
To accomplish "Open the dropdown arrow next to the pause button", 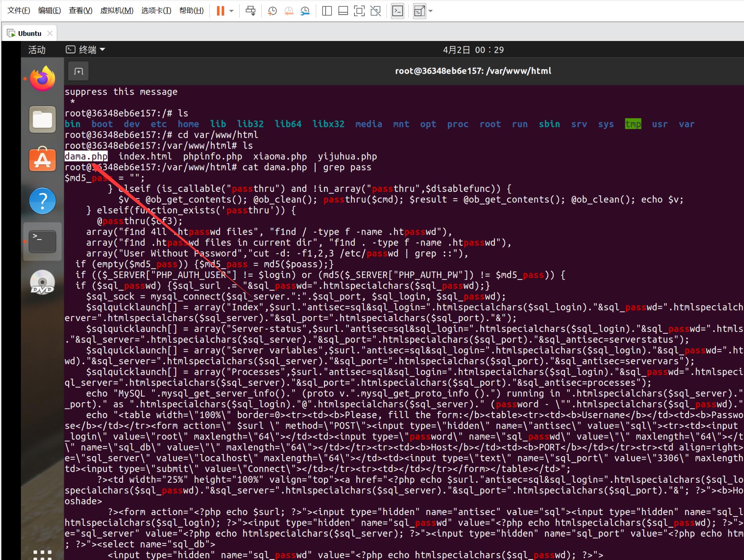I will pyautogui.click(x=231, y=11).
